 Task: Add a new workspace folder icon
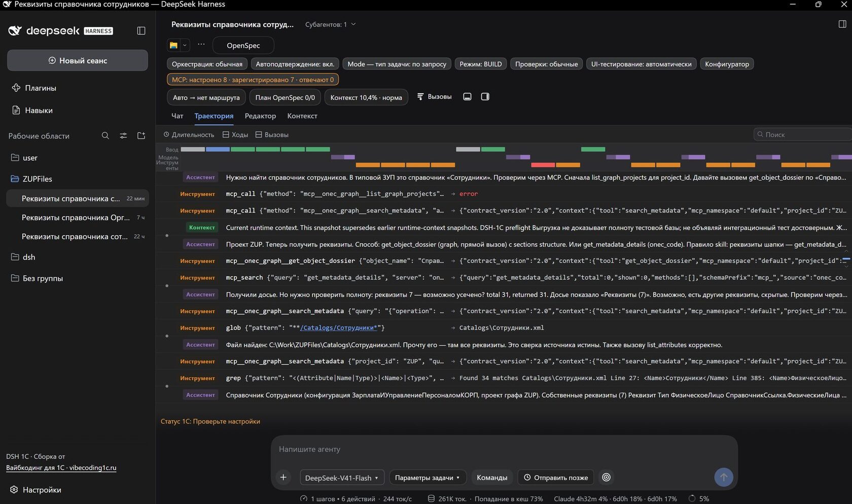pos(141,136)
